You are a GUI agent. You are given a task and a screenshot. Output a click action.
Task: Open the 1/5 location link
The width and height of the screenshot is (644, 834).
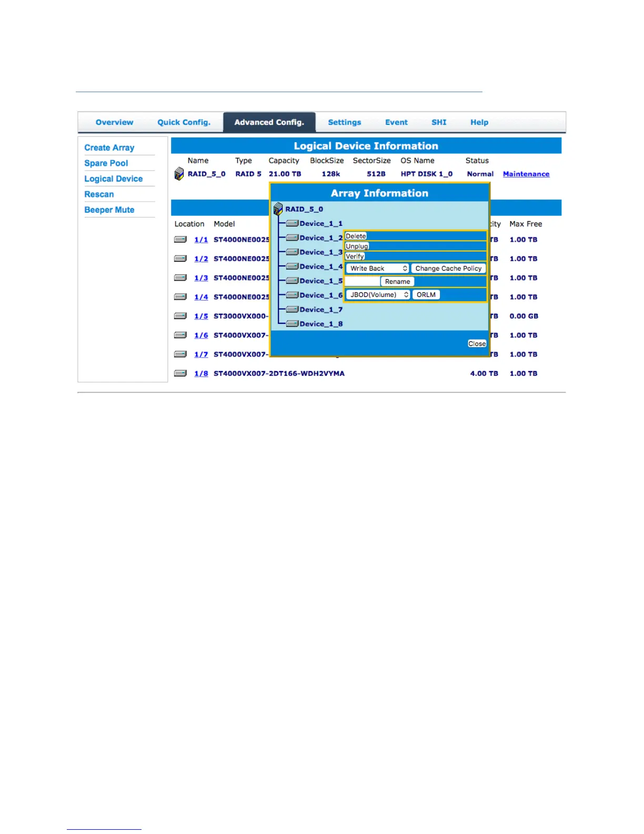click(x=201, y=316)
